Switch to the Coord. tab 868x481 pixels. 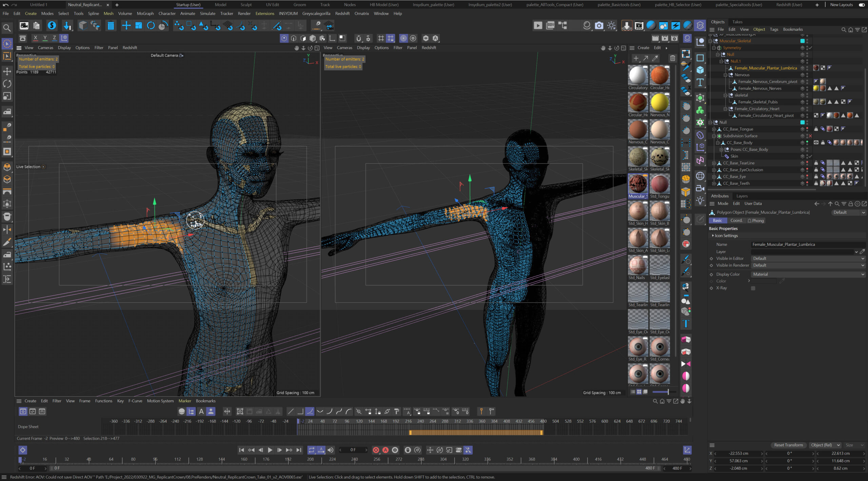pyautogui.click(x=736, y=220)
